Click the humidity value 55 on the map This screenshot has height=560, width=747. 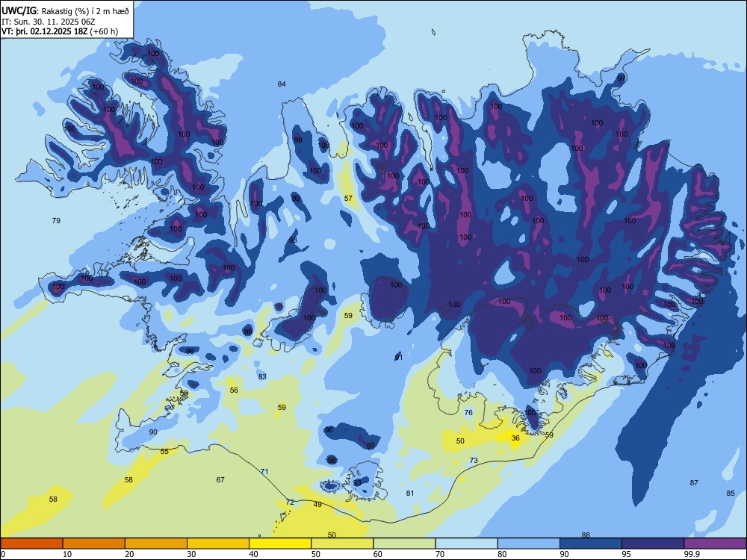pyautogui.click(x=164, y=451)
